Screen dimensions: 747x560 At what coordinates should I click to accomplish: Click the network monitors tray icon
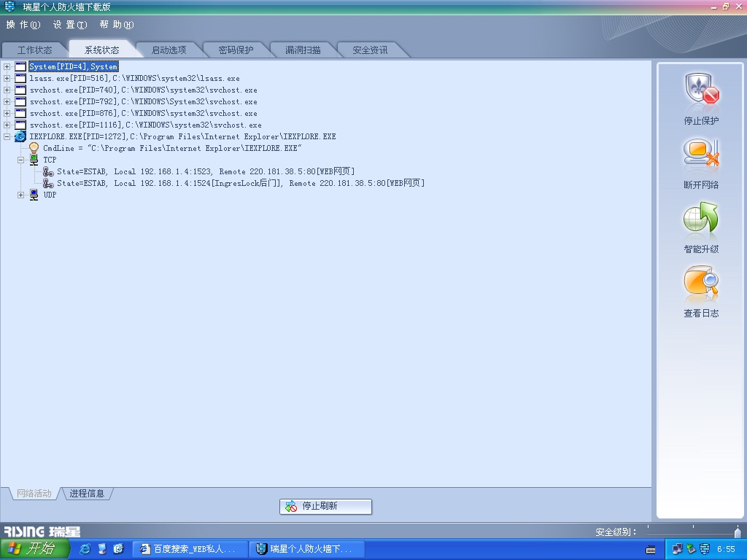click(677, 549)
